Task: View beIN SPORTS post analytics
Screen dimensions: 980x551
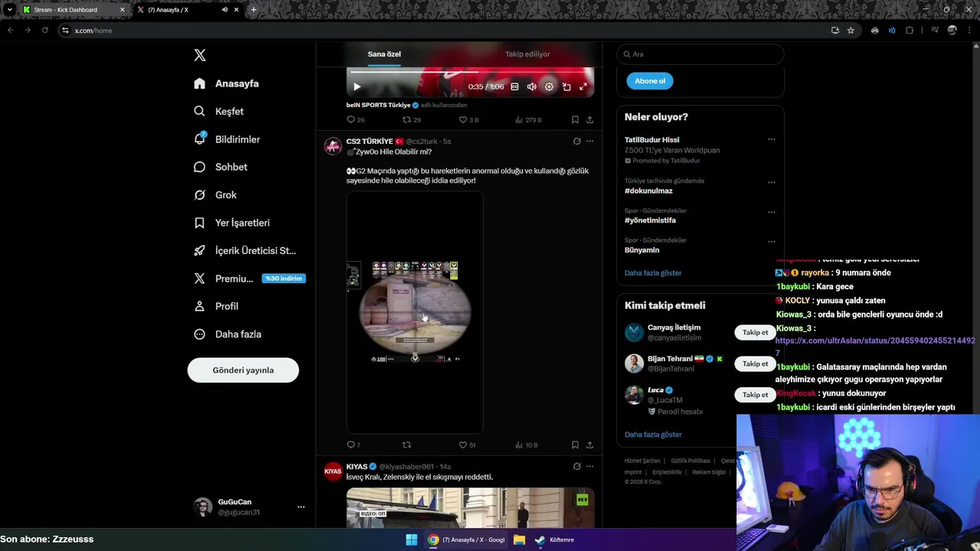Action: 528,119
